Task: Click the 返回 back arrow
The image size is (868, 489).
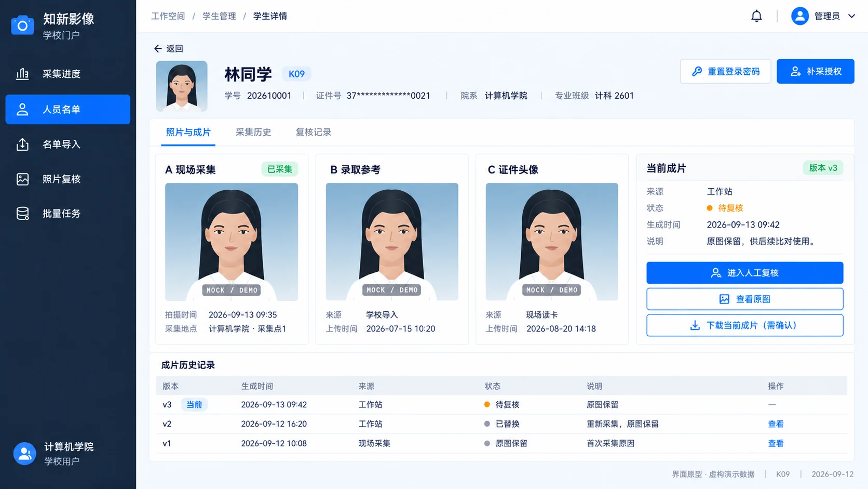Action: [158, 48]
